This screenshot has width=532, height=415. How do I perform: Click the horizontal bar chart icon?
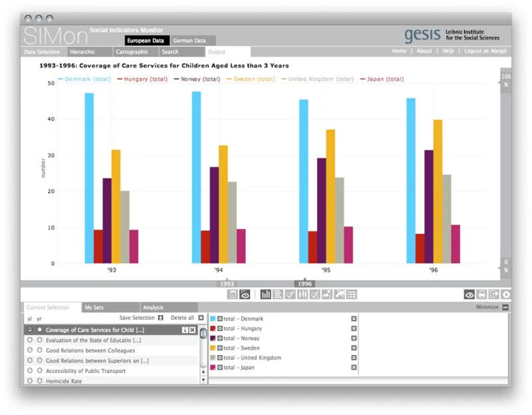[x=278, y=295]
